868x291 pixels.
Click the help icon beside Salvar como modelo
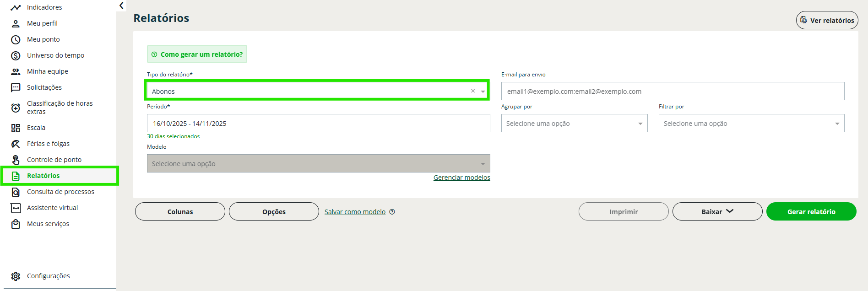[x=392, y=212]
